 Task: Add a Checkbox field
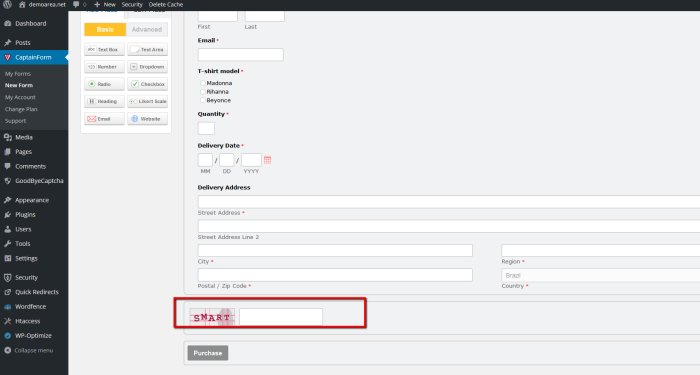(x=147, y=84)
